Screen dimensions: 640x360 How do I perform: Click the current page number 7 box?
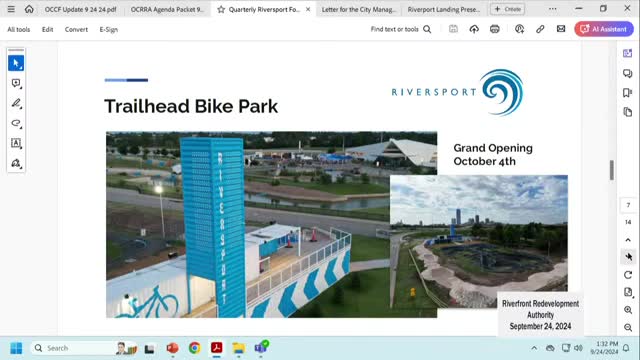pos(628,205)
